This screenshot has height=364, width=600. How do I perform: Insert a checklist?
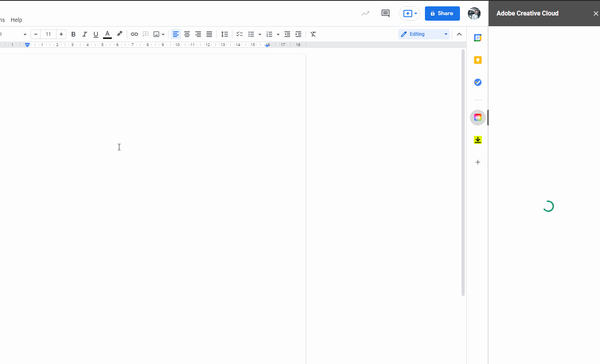point(240,34)
